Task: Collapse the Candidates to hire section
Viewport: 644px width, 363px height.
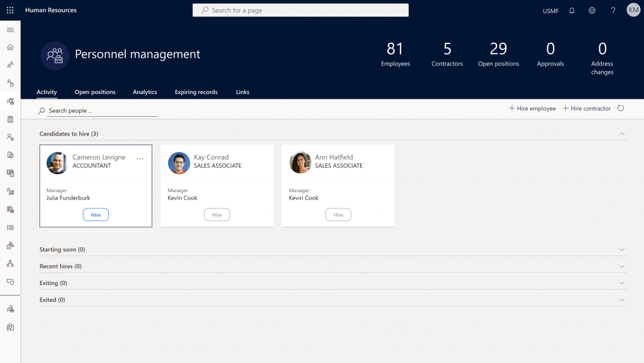Action: coord(622,133)
